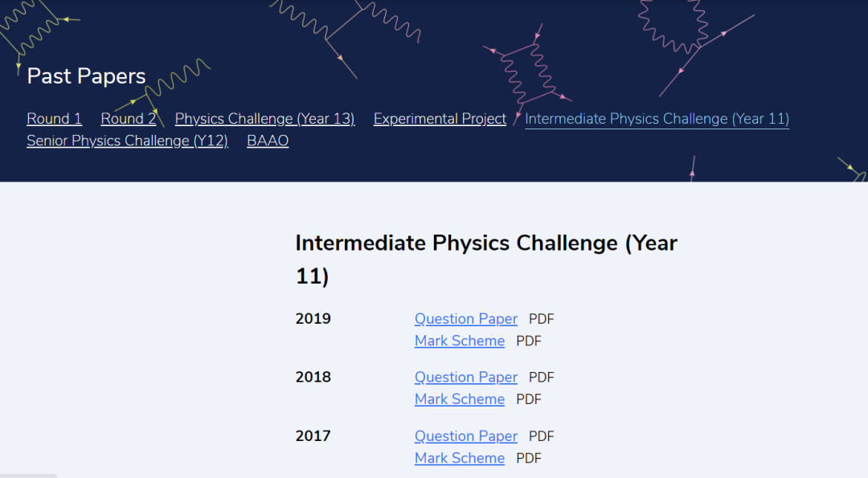Click PDF label beside 2018 Mark Scheme
Image resolution: width=868 pixels, height=478 pixels.
[x=529, y=399]
